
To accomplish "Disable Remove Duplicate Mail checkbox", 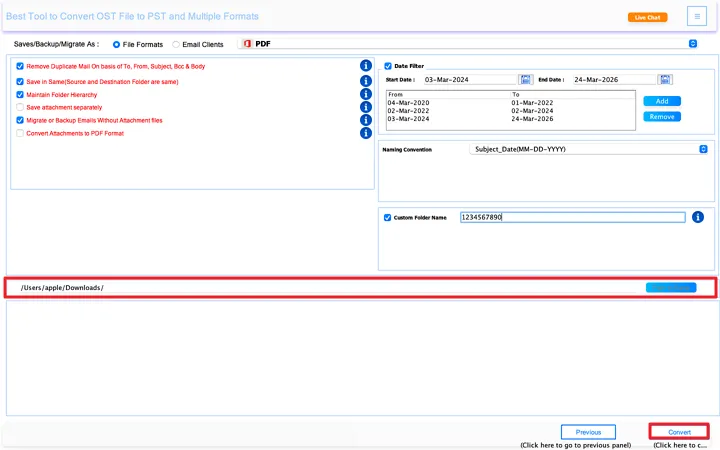I will coord(20,66).
